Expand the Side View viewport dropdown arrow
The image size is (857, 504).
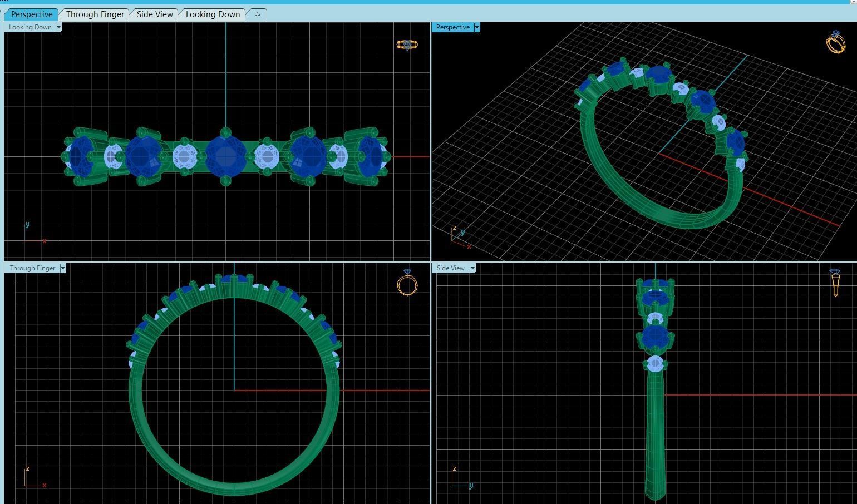(472, 268)
